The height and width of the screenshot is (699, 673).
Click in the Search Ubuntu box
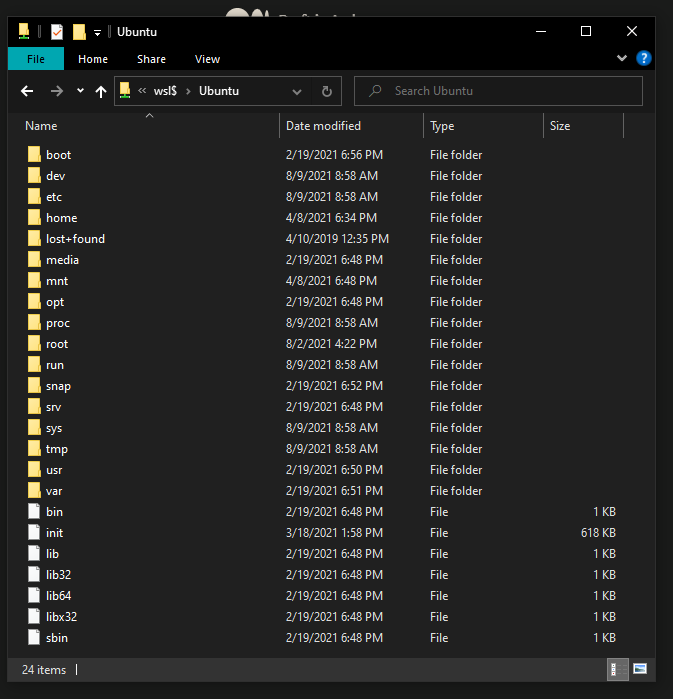click(x=498, y=91)
